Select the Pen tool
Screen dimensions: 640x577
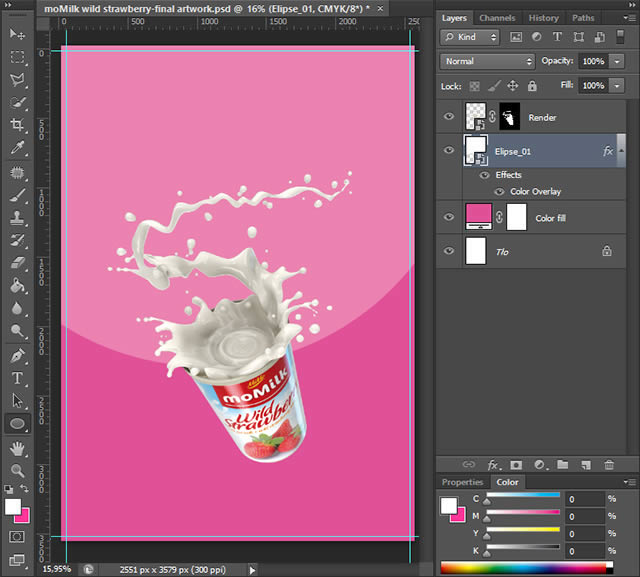17,356
